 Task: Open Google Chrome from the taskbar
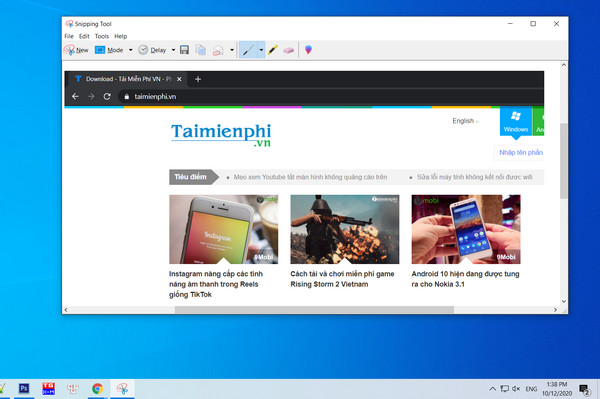click(x=97, y=389)
